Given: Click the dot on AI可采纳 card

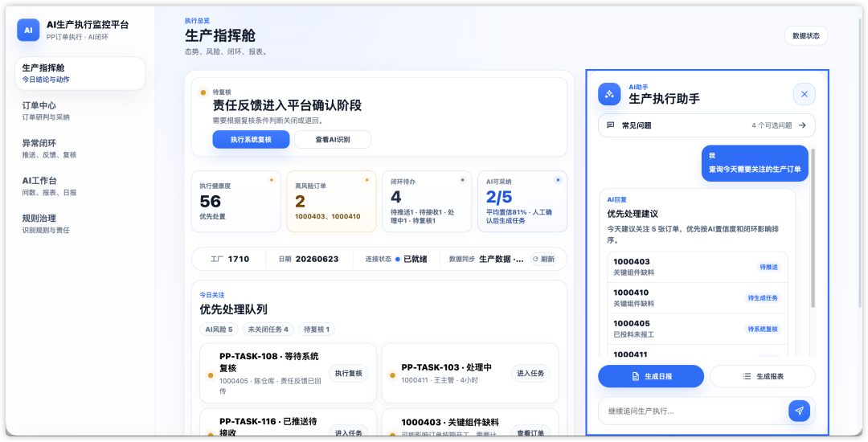Looking at the screenshot, I should [x=558, y=180].
